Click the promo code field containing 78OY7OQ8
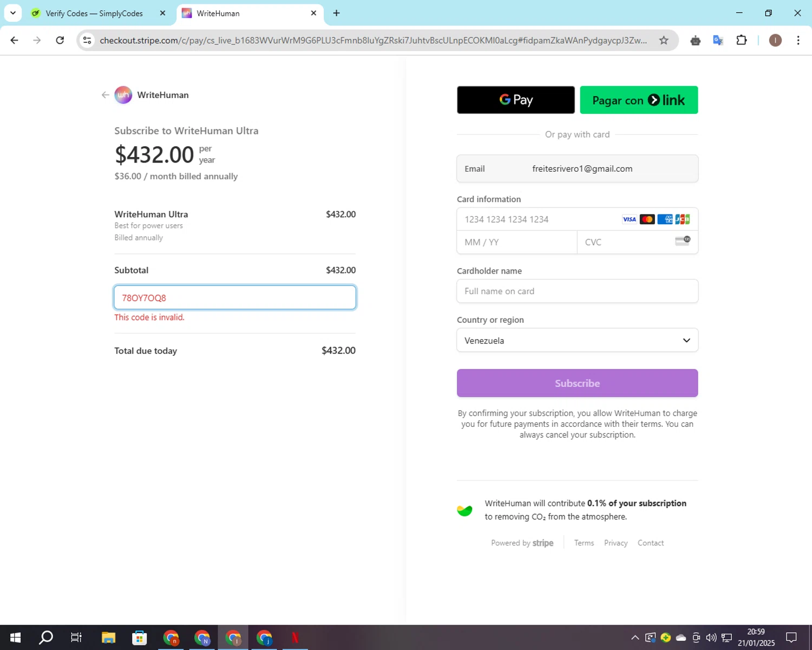 (x=235, y=297)
